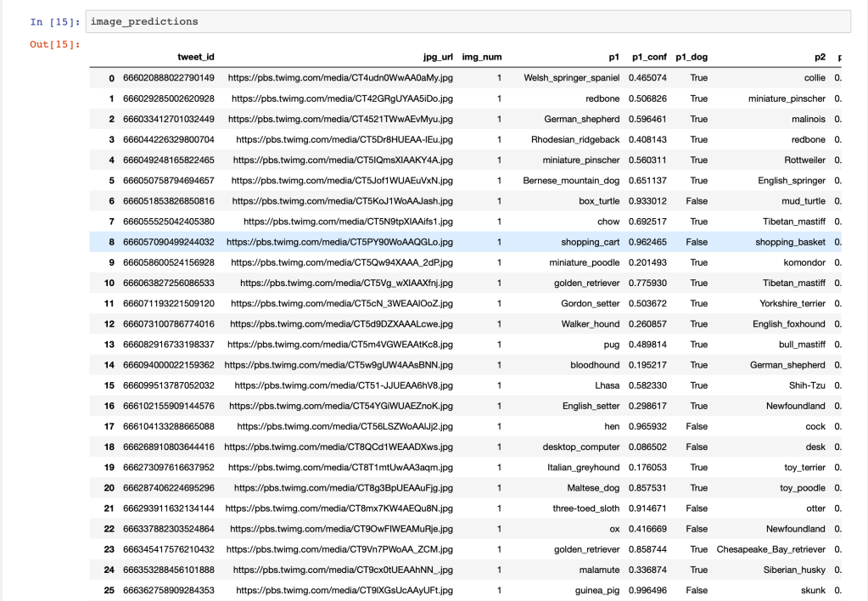868x601 pixels.
Task: Click the Welsh_springer_spaniel cell
Action: pyautogui.click(x=568, y=78)
